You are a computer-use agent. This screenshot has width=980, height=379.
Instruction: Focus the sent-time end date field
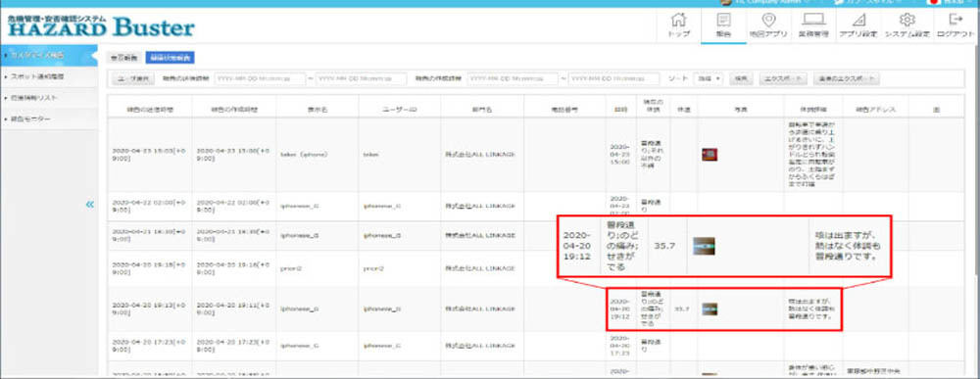point(362,78)
